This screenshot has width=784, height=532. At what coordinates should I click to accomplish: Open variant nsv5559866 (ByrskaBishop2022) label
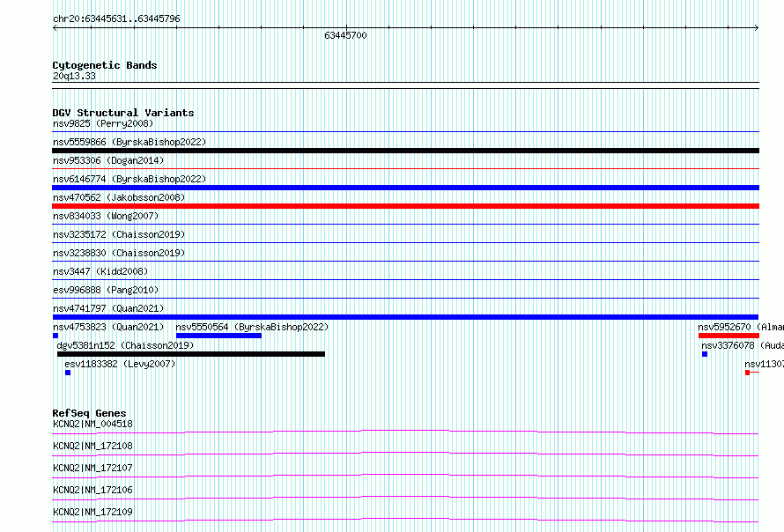(x=129, y=142)
